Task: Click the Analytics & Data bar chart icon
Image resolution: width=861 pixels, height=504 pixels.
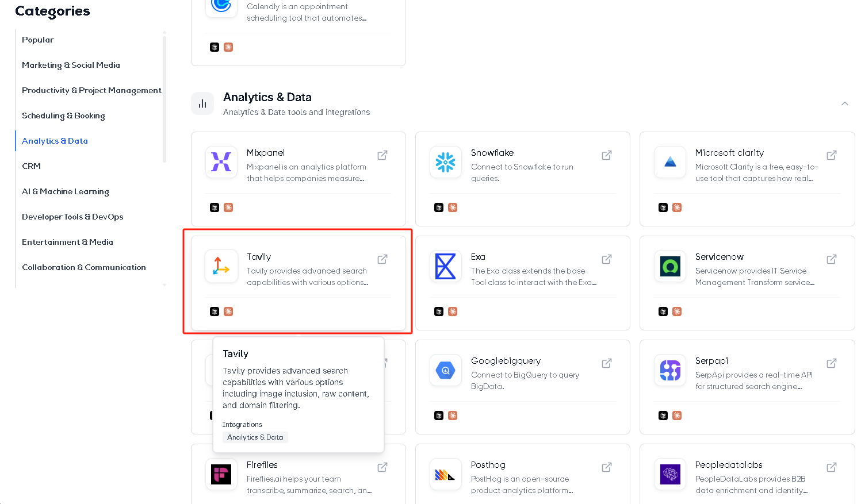Action: (x=202, y=103)
